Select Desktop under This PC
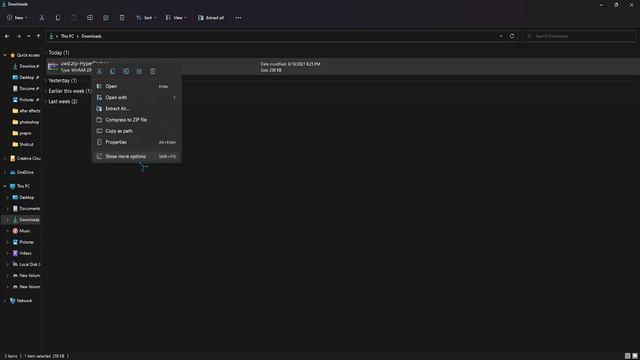 pos(23,198)
